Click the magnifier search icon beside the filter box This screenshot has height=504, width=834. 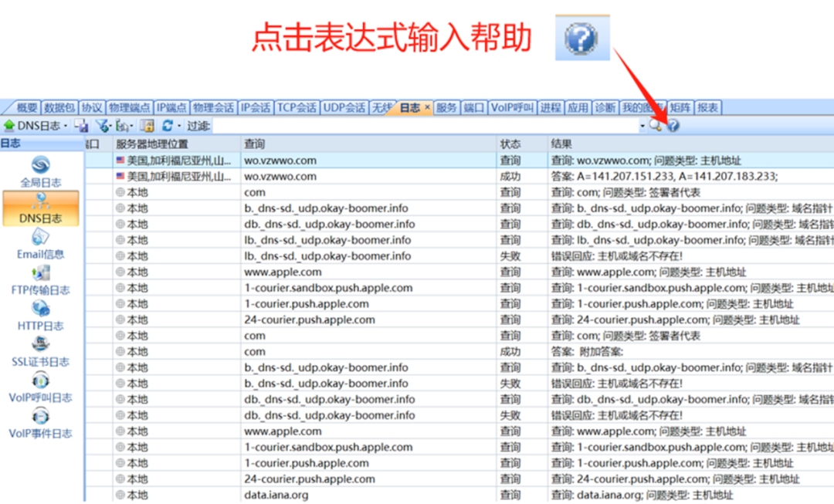coord(656,126)
